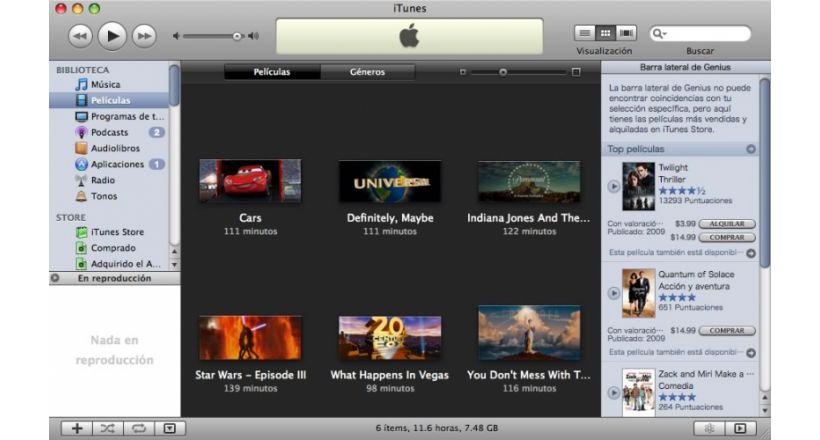This screenshot has height=440, width=820.
Task: Open Top películas arrow link
Action: point(750,149)
